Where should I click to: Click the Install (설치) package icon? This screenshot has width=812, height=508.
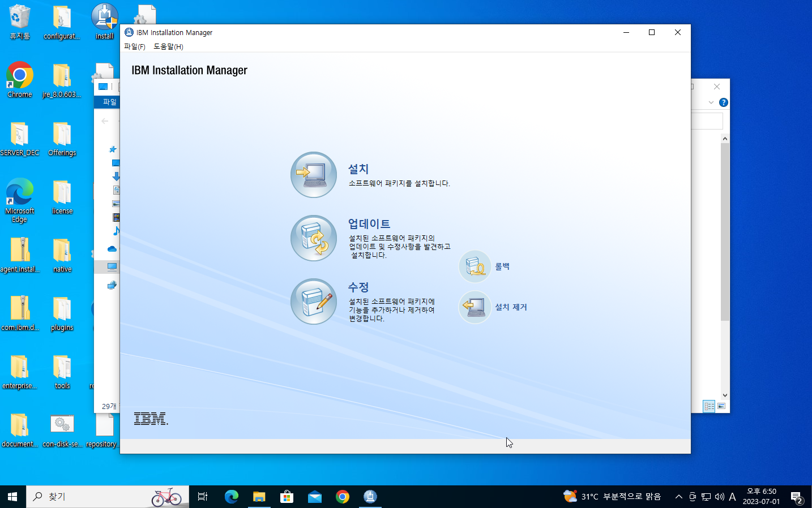point(314,175)
